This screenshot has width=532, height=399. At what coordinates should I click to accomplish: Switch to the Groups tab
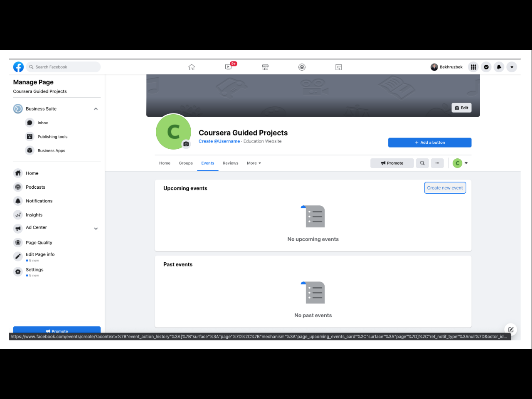[186, 163]
